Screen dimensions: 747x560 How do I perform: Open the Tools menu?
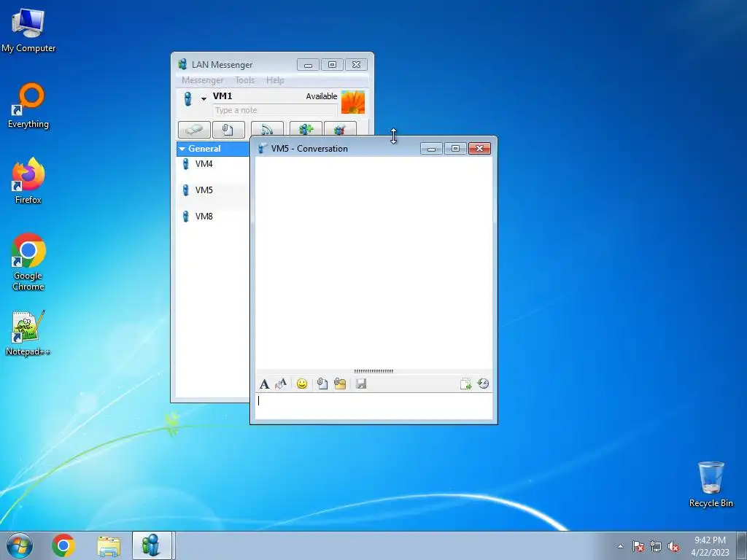pos(245,80)
